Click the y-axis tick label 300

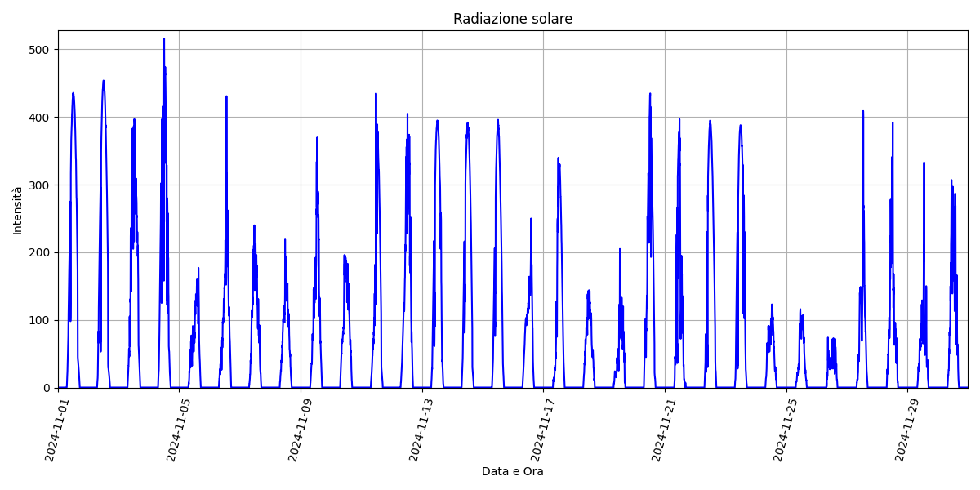coord(39,185)
